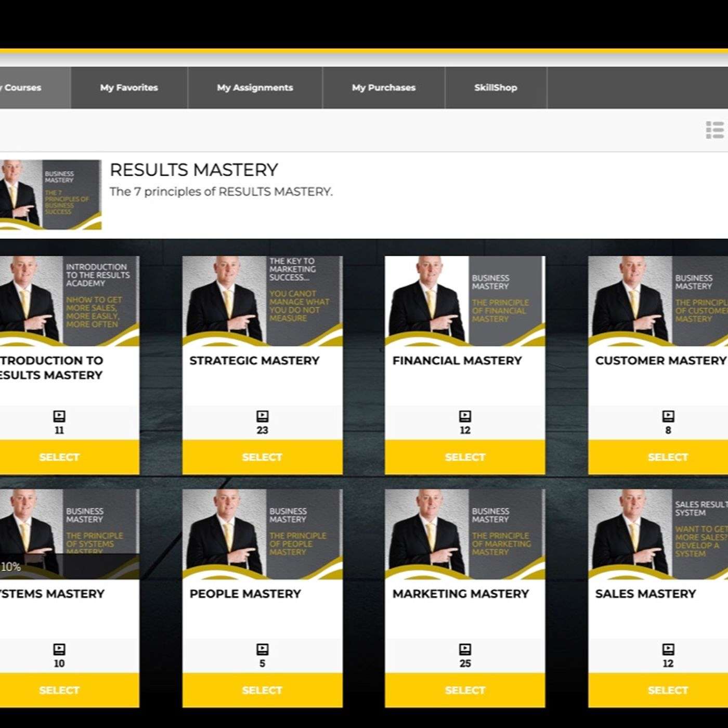Open the SkillShop tab
The width and height of the screenshot is (728, 728).
coord(496,87)
